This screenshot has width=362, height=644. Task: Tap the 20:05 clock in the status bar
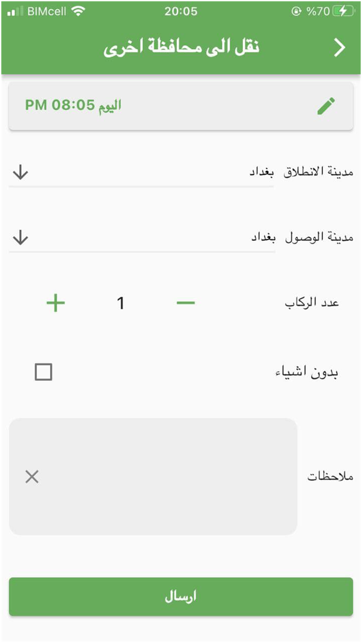coord(181,10)
